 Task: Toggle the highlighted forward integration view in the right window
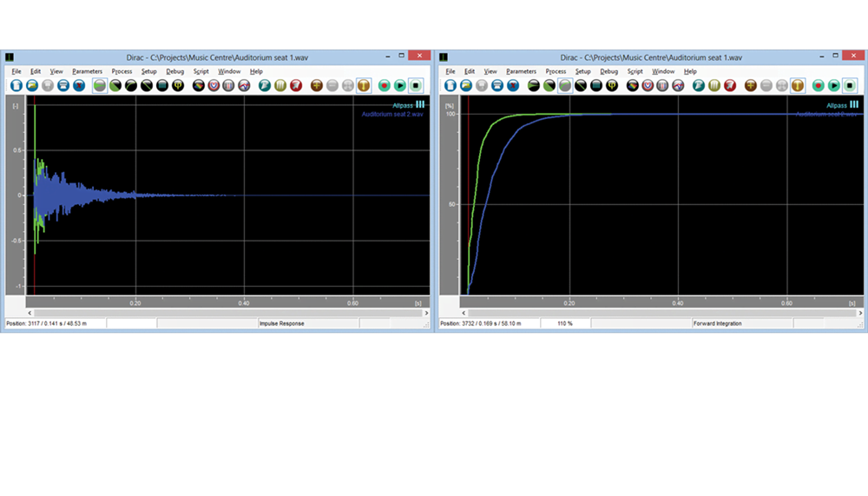(x=566, y=86)
